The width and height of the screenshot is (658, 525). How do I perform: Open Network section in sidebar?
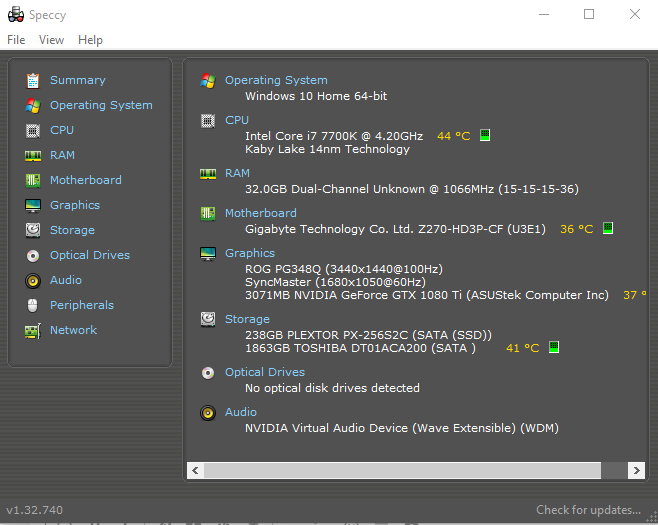pyautogui.click(x=73, y=330)
